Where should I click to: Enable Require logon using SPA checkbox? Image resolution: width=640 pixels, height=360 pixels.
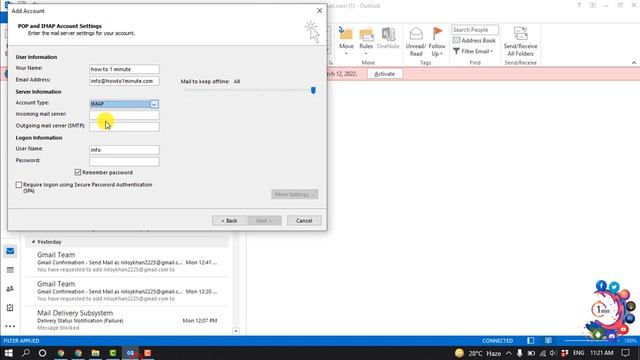19,185
